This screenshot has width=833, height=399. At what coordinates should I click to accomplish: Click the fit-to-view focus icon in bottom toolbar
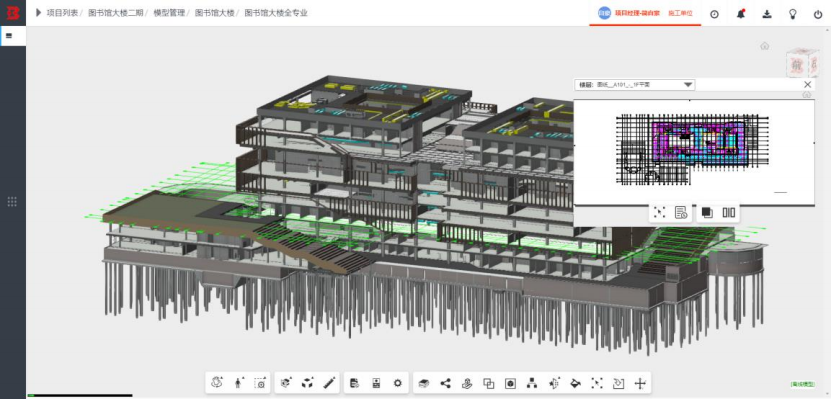click(x=597, y=383)
